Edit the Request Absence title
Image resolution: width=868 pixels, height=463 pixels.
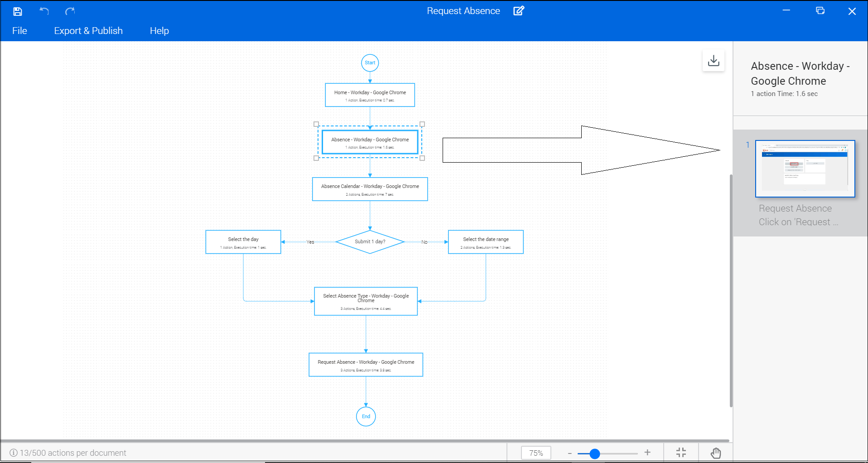point(519,10)
